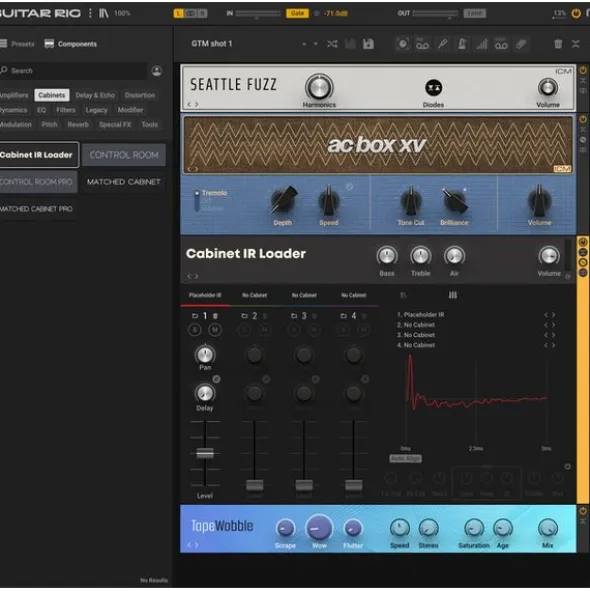
Task: Show the level meter bars icon
Action: coord(481,44)
